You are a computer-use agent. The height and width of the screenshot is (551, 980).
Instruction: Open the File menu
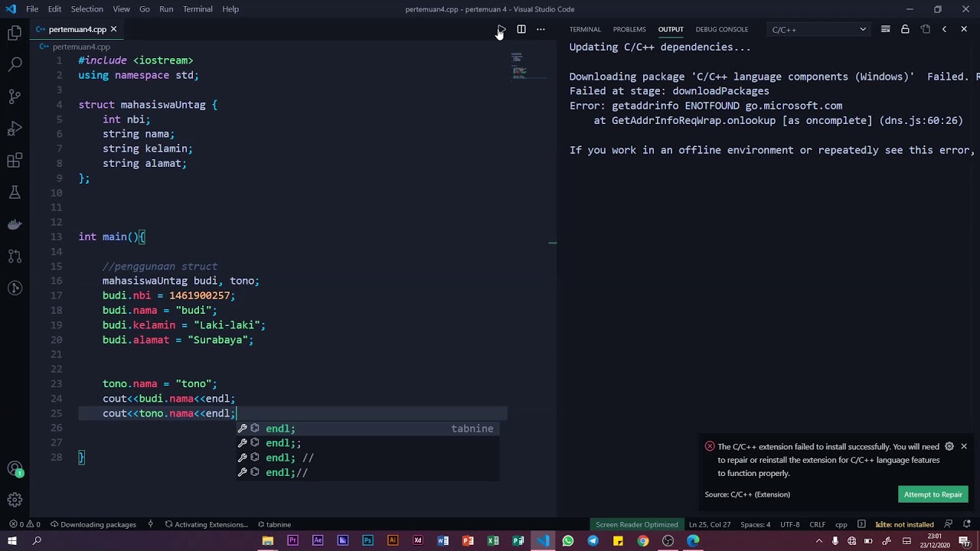point(32,9)
